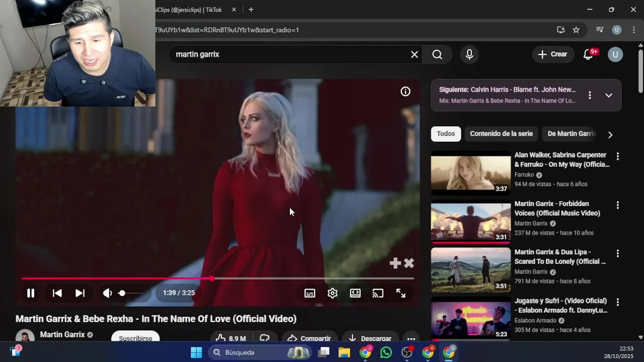Show more filter chips with arrow

click(610, 135)
